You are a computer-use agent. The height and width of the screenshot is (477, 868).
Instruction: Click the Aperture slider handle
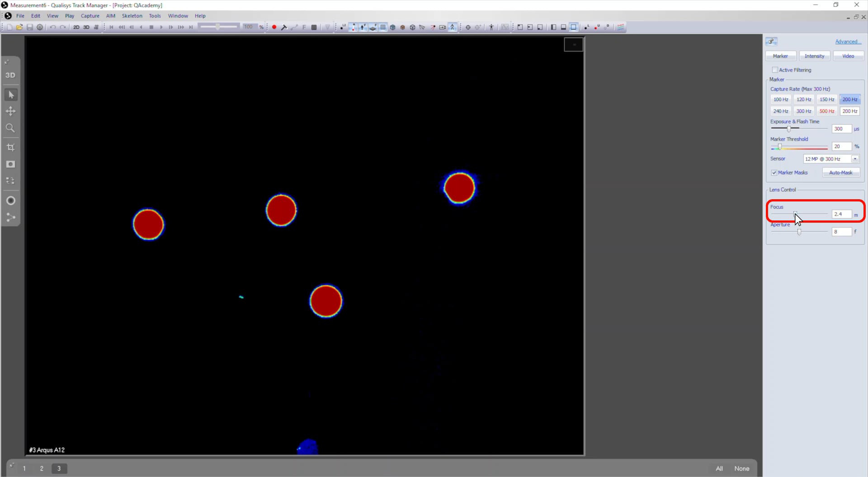799,232
